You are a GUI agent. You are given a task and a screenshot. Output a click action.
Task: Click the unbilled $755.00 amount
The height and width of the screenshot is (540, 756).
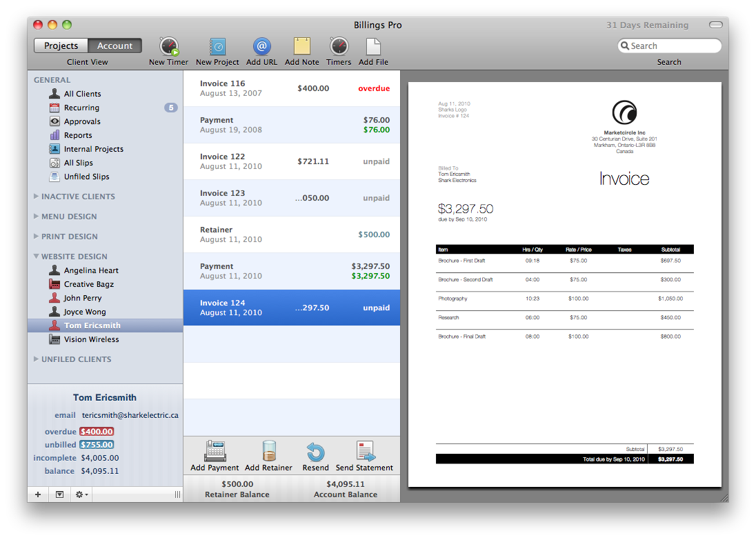pos(97,445)
